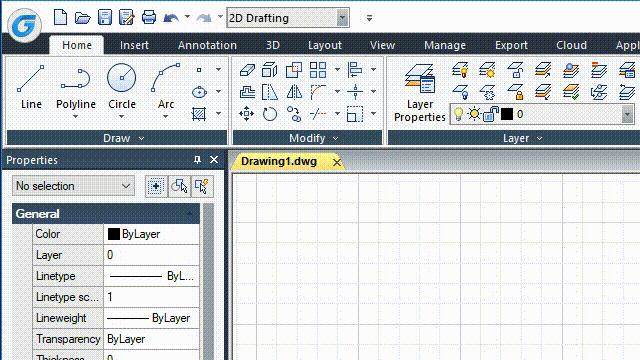
Task: Save the drawing with disk icon
Action: [105, 18]
